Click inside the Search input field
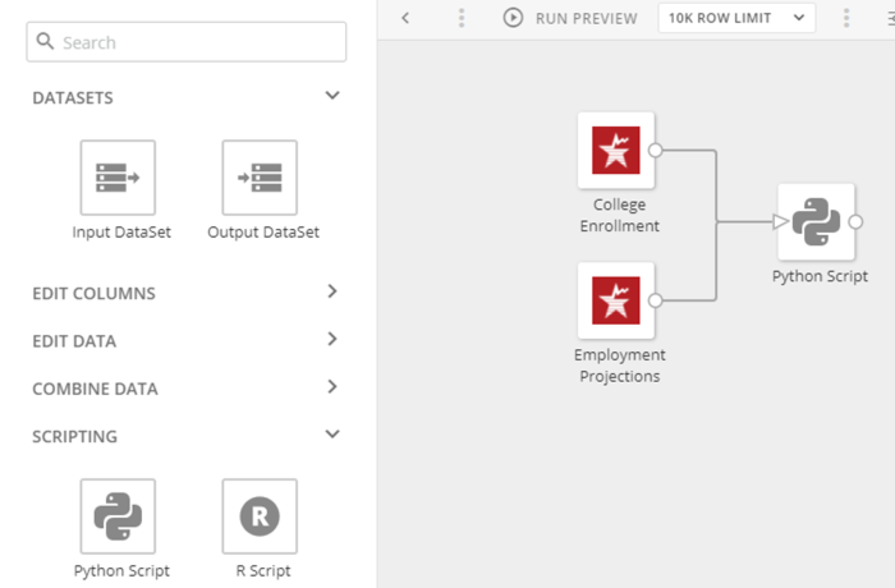Screen dimensions: 895x588 point(170,41)
